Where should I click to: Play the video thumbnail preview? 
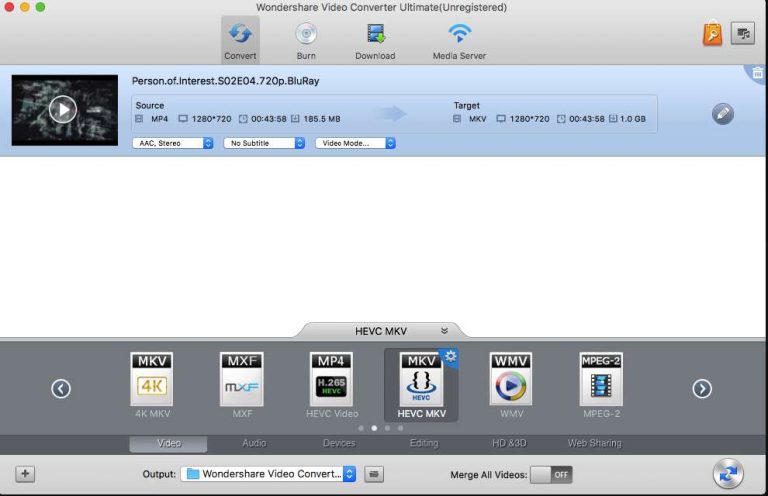click(x=63, y=109)
